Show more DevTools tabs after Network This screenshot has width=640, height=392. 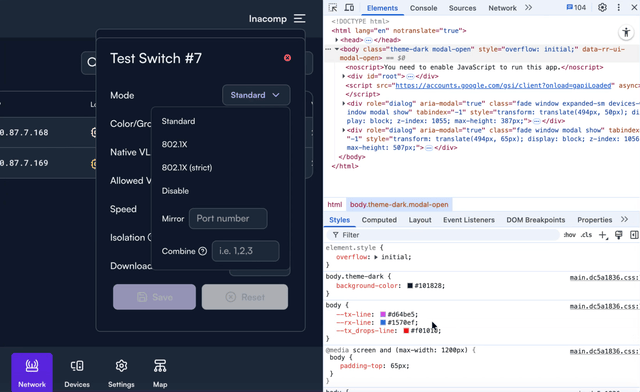528,8
